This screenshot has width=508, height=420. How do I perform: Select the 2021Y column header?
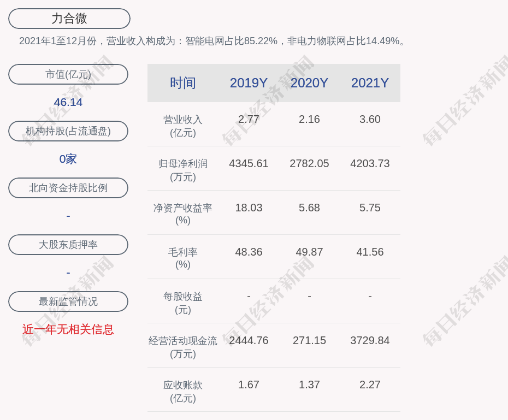pyautogui.click(x=370, y=83)
